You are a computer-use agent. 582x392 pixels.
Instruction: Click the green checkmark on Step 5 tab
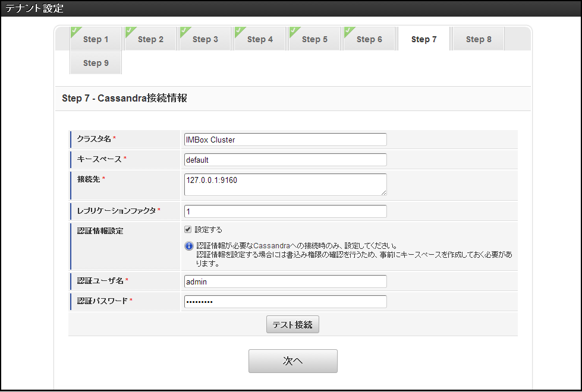pos(294,30)
